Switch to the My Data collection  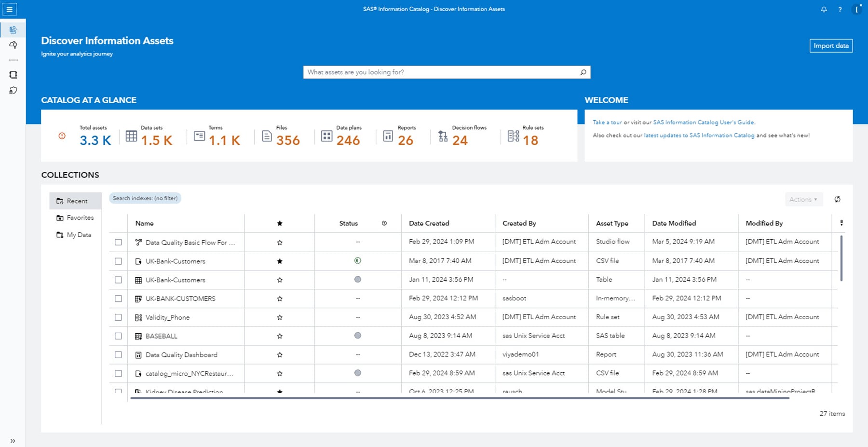click(78, 235)
